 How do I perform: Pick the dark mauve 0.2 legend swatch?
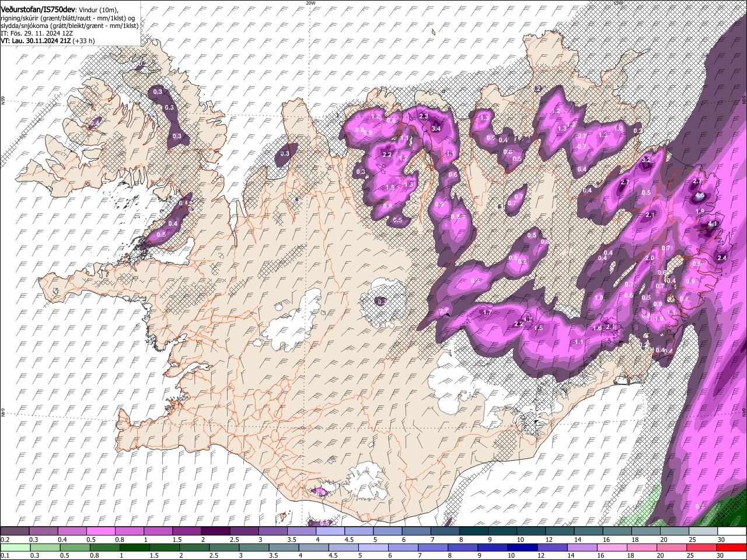pyautogui.click(x=15, y=531)
